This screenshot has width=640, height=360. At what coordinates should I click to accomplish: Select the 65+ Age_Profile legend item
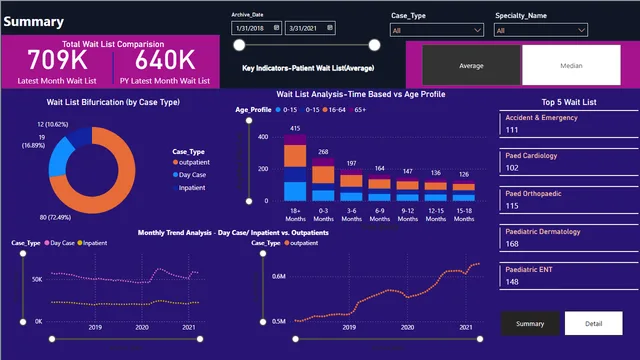pyautogui.click(x=357, y=110)
